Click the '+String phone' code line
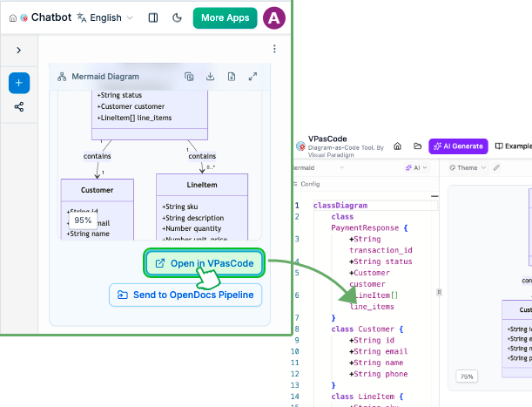 (x=378, y=374)
